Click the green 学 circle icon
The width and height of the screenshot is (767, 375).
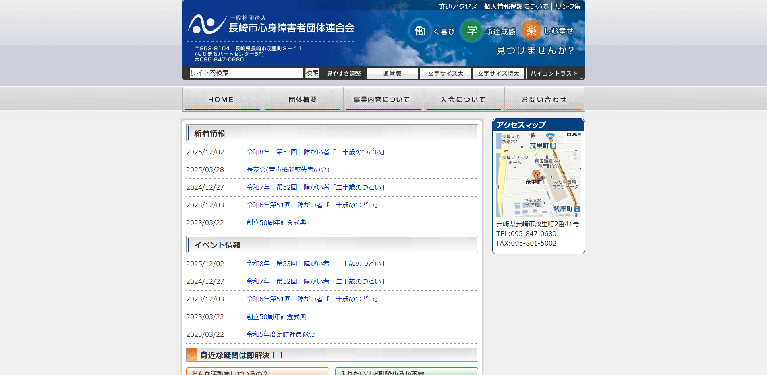pyautogui.click(x=472, y=30)
